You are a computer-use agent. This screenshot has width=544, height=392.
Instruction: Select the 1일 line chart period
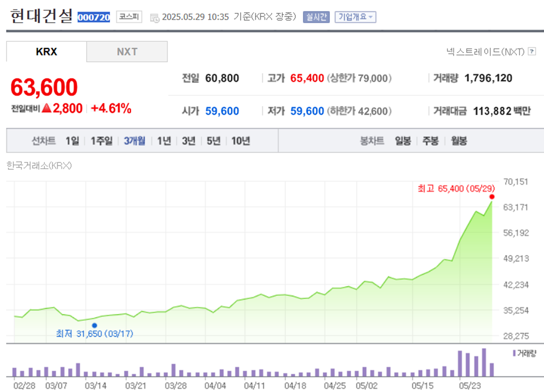tap(72, 141)
